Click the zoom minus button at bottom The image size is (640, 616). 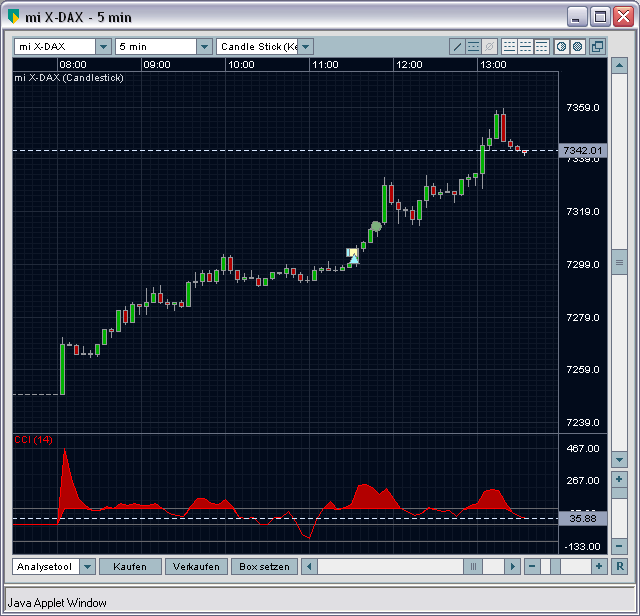coord(532,567)
